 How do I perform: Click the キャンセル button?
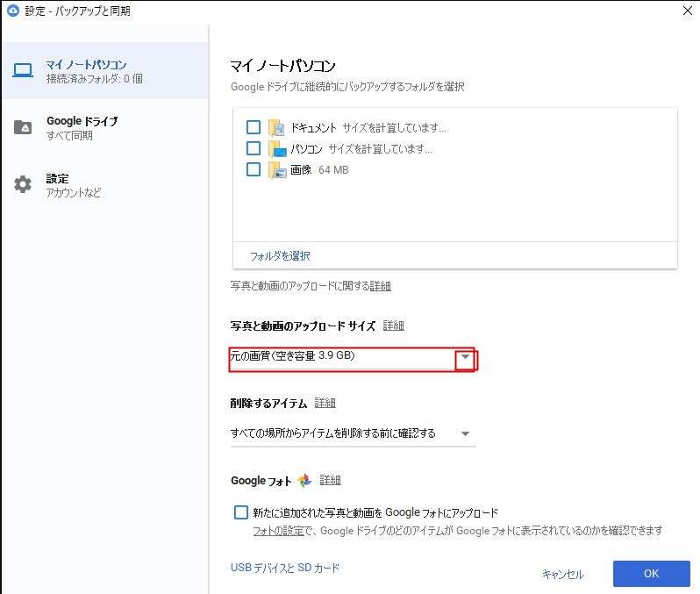click(562, 575)
